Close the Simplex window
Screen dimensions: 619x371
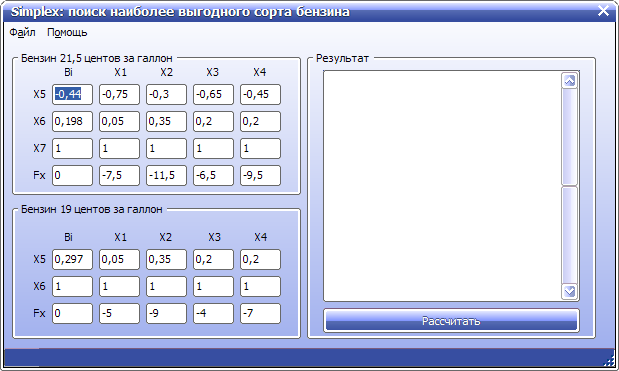click(603, 11)
